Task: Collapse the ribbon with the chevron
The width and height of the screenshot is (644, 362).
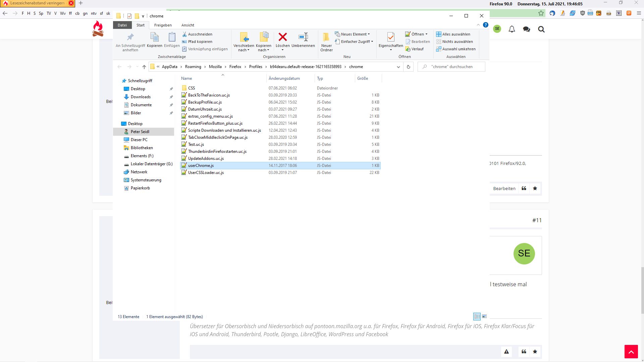Action: (x=478, y=25)
